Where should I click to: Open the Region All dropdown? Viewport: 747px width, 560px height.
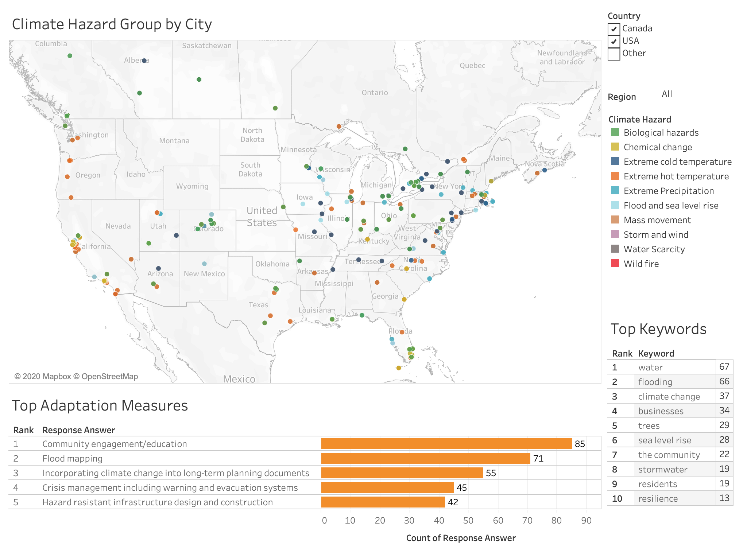coord(667,94)
